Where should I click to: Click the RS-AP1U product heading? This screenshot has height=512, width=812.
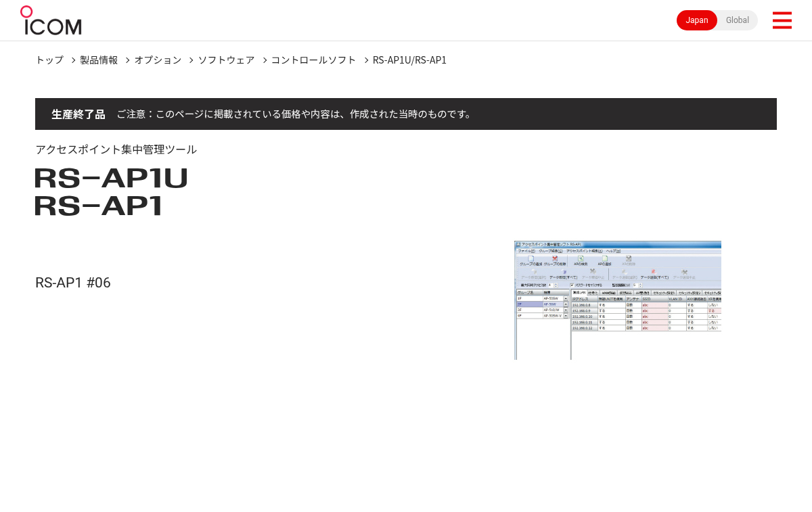click(111, 179)
